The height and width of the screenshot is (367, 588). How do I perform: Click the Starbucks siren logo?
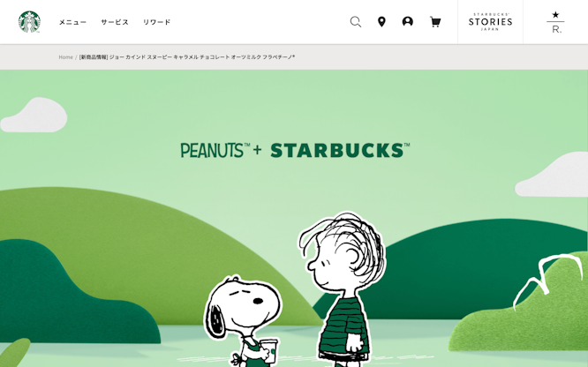(29, 22)
